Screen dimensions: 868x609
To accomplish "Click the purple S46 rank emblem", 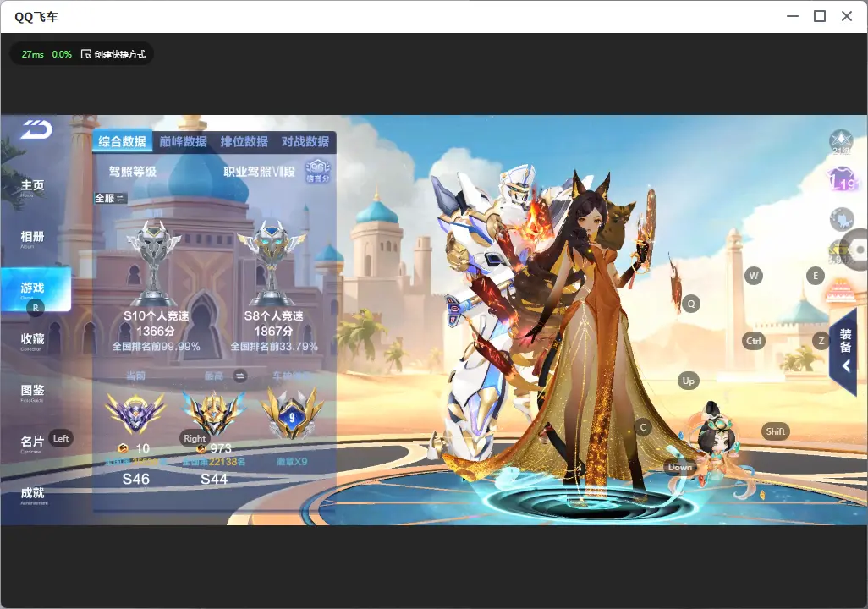I will point(135,413).
